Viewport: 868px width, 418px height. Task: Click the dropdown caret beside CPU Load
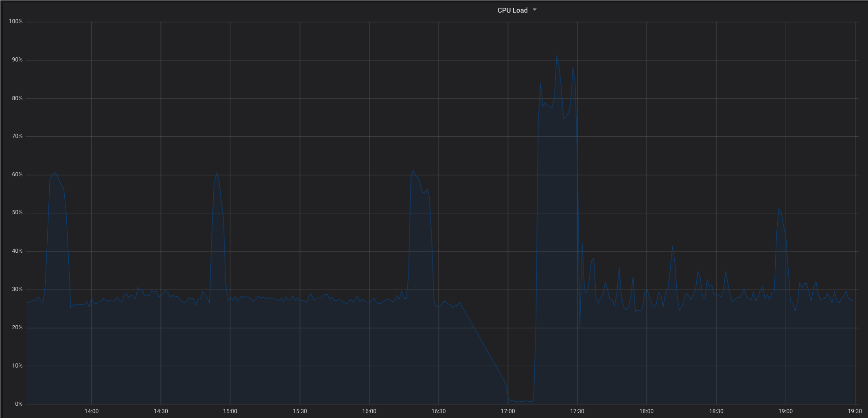[x=535, y=10]
